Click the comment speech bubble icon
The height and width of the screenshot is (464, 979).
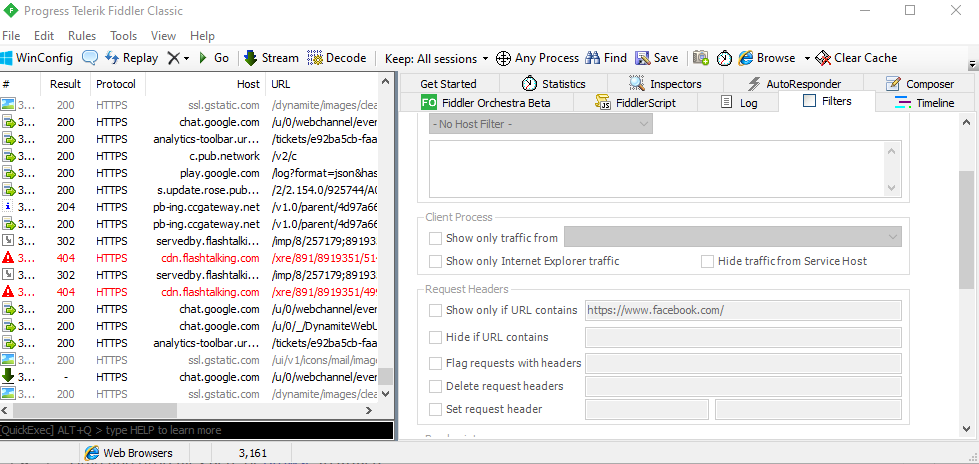pos(90,58)
